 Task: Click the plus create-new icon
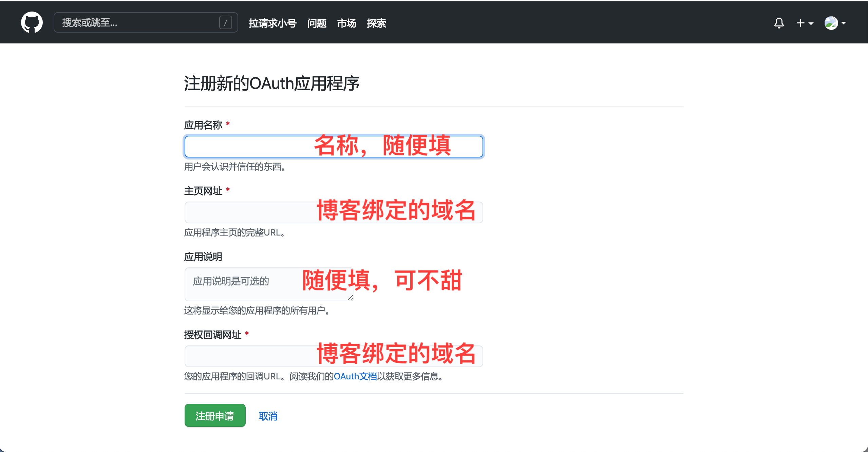pyautogui.click(x=800, y=23)
